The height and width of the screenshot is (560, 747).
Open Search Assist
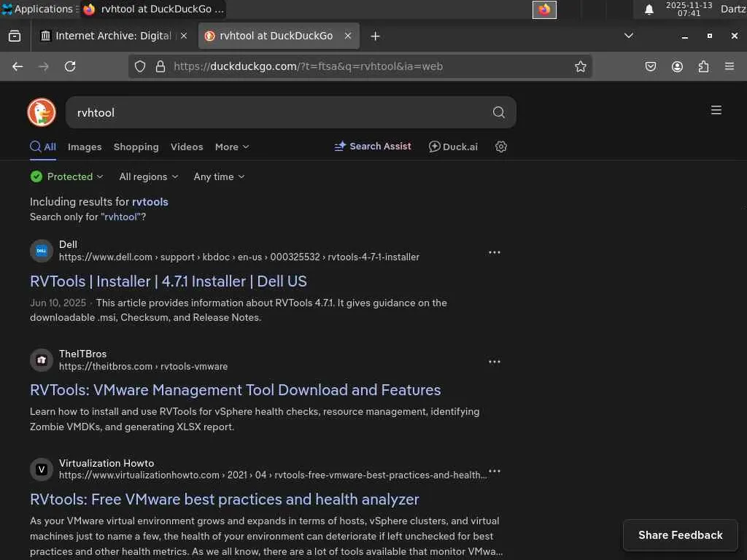(x=373, y=147)
